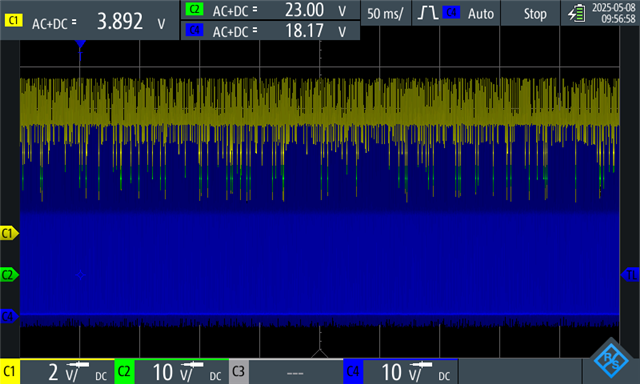Select the green C2 ground level marker
This screenshot has height=384, width=640.
[9, 275]
